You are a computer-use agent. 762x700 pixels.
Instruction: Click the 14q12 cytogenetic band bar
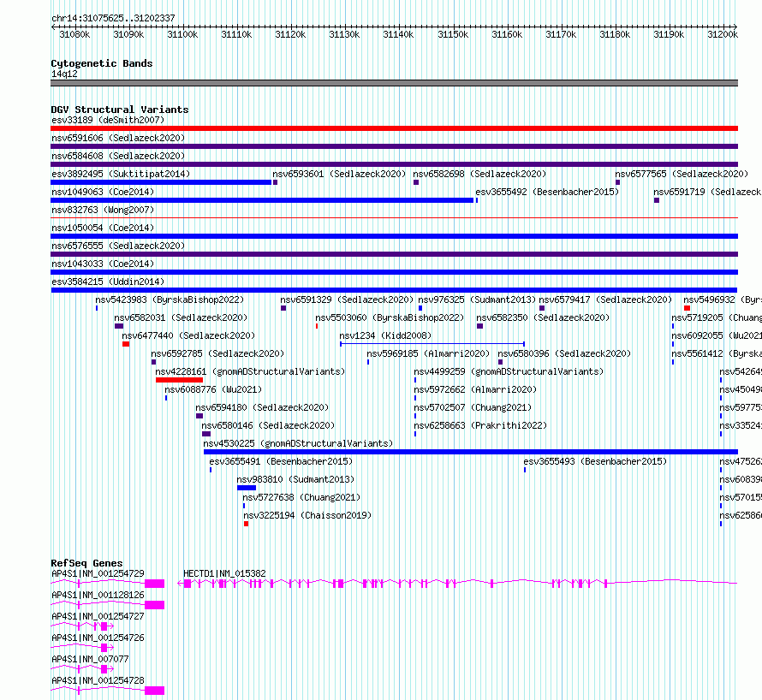(394, 83)
